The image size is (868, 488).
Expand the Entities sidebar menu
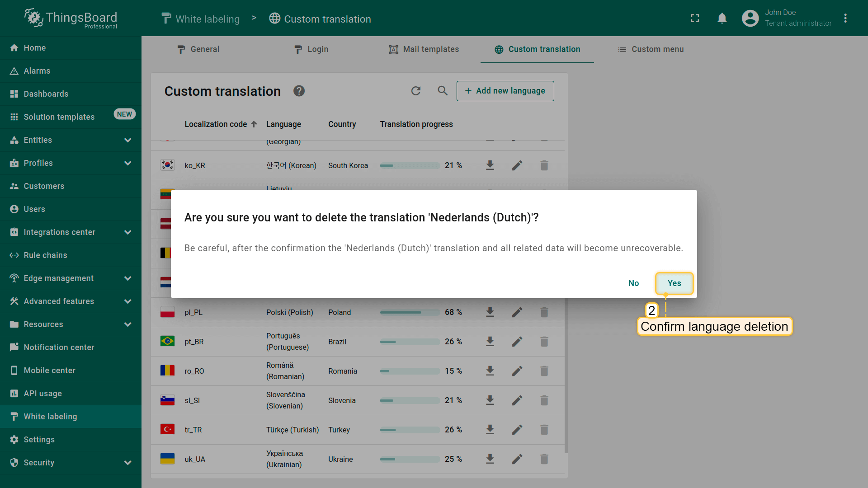click(x=127, y=140)
